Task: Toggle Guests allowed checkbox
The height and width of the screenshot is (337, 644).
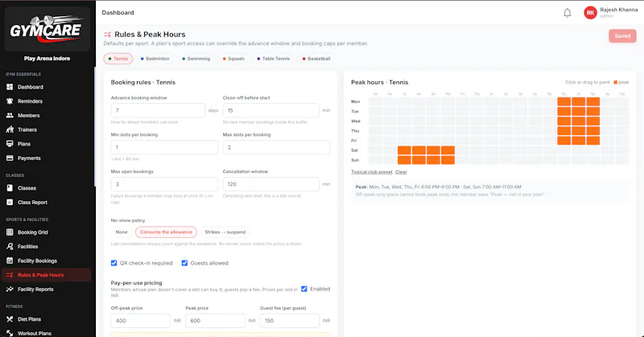Action: (184, 263)
